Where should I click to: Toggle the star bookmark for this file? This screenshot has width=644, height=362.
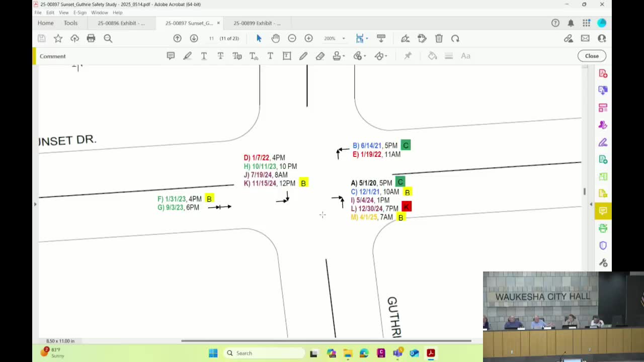pos(58,39)
